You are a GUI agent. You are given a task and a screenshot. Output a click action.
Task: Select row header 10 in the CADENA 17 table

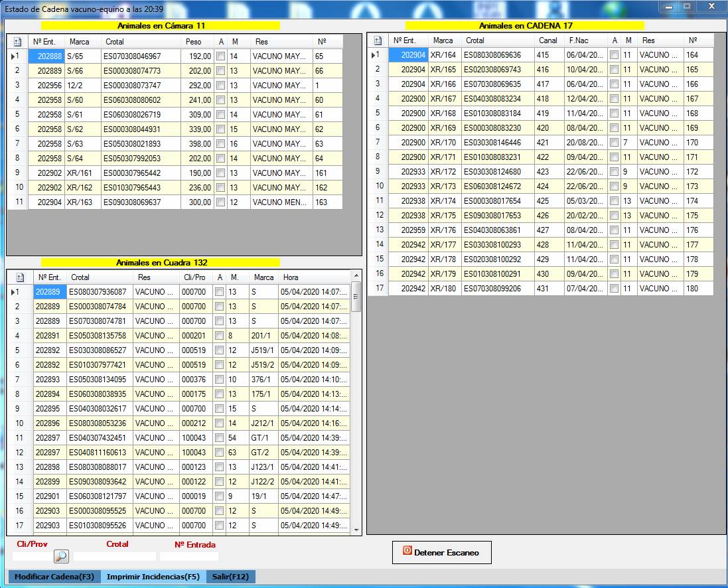378,186
